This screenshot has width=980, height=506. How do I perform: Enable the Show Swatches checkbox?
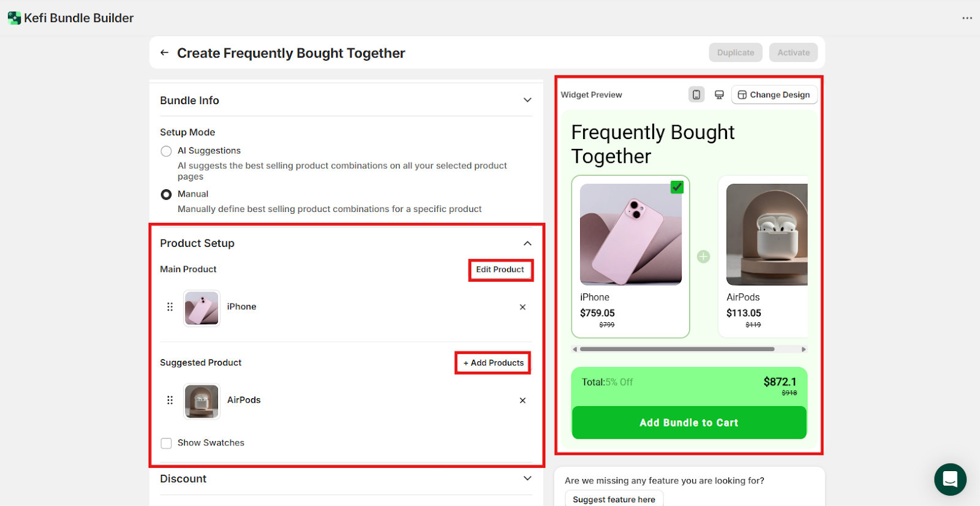pyautogui.click(x=166, y=443)
